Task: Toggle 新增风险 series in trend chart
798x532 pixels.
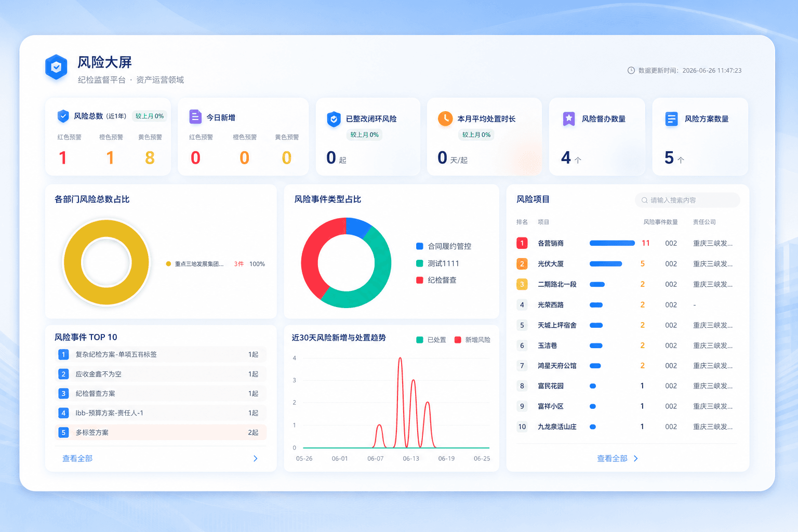Action: click(472, 340)
